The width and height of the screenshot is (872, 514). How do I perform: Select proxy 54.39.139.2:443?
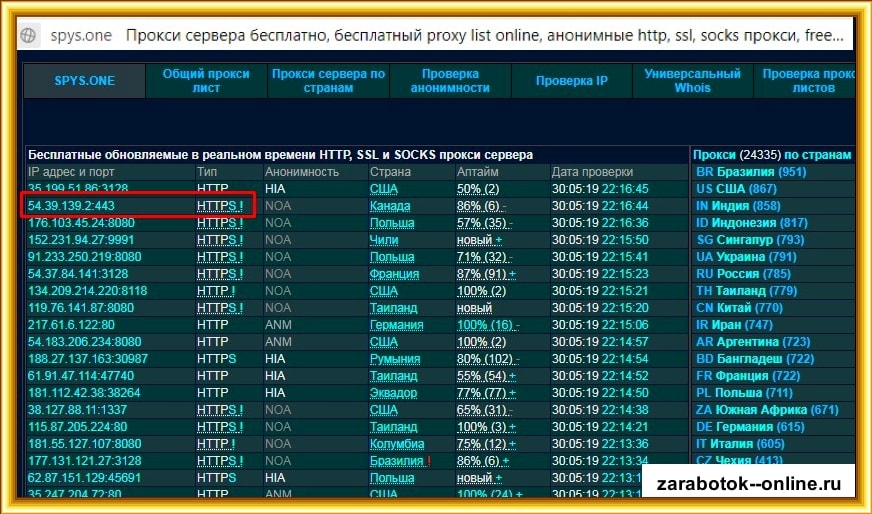click(71, 206)
